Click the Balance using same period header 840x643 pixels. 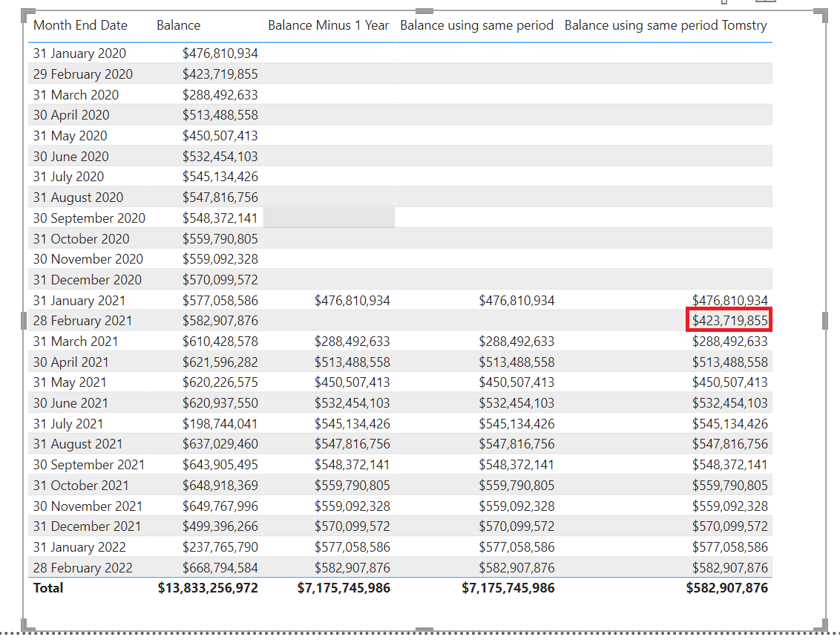tap(477, 25)
